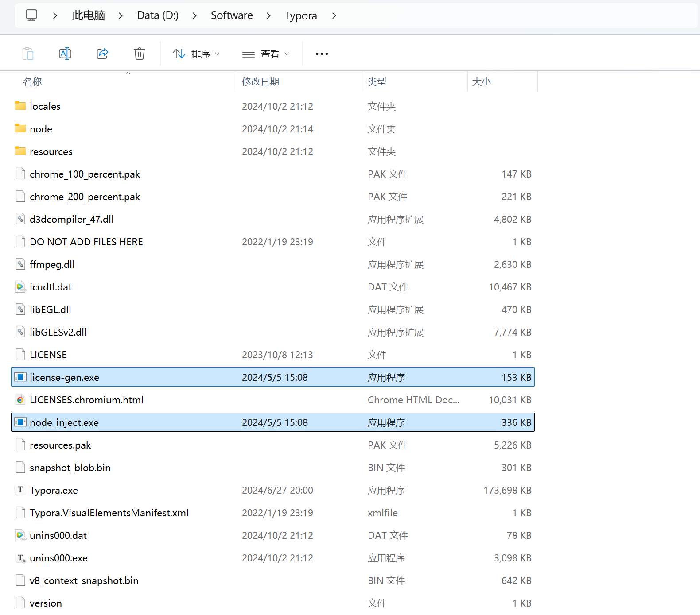Image resolution: width=700 pixels, height=615 pixels.
Task: Click date '2023/10/8 12:13' of LICENSE
Action: (x=277, y=355)
